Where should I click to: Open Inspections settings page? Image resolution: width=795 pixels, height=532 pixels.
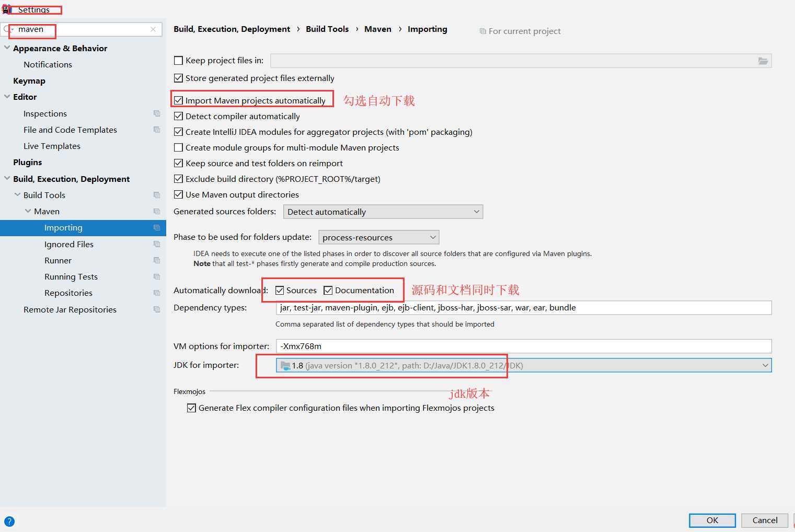[x=45, y=113]
